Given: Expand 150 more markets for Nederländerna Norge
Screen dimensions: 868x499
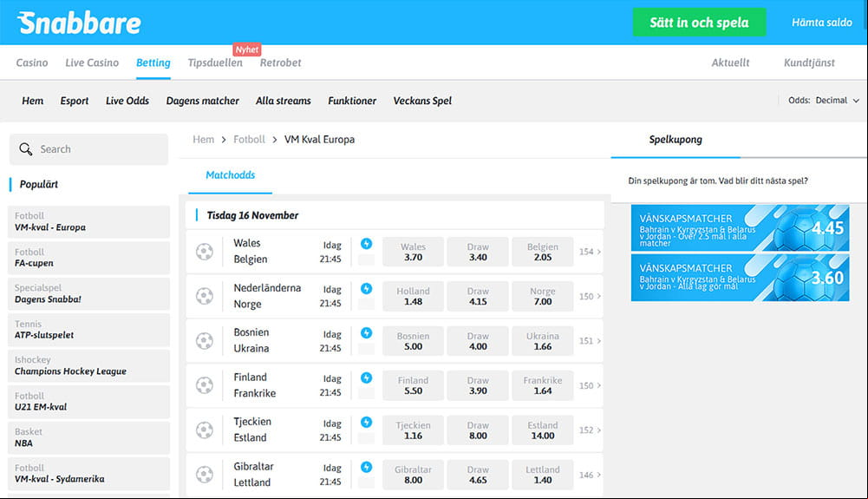Looking at the screenshot, I should (591, 296).
